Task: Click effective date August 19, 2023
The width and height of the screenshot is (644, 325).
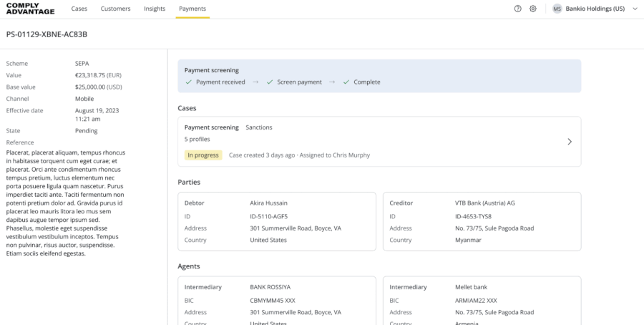Action: point(97,110)
